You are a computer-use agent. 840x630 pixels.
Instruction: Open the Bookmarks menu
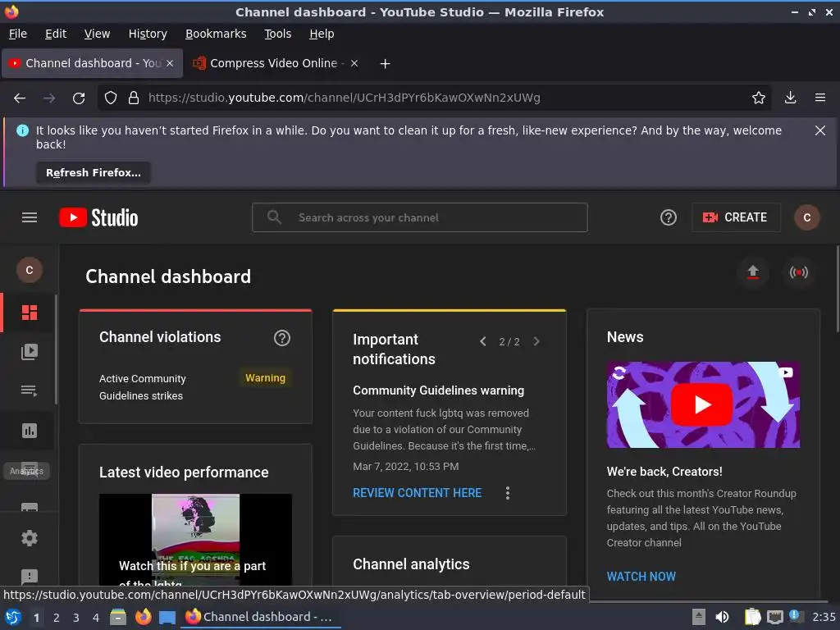pos(216,34)
